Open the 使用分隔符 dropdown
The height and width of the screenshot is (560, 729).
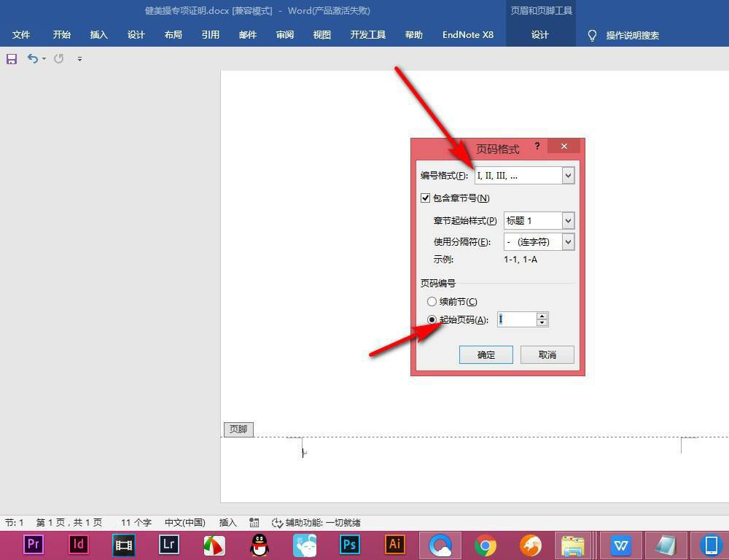click(568, 241)
